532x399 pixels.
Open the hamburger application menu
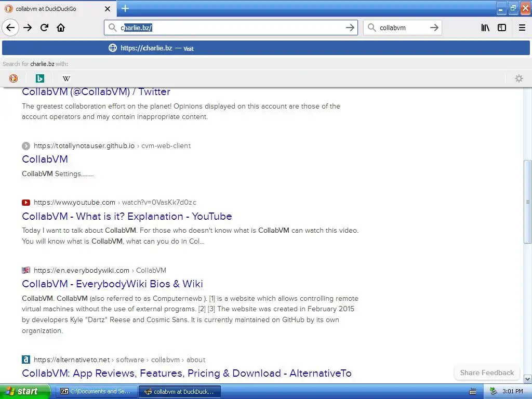tap(522, 28)
